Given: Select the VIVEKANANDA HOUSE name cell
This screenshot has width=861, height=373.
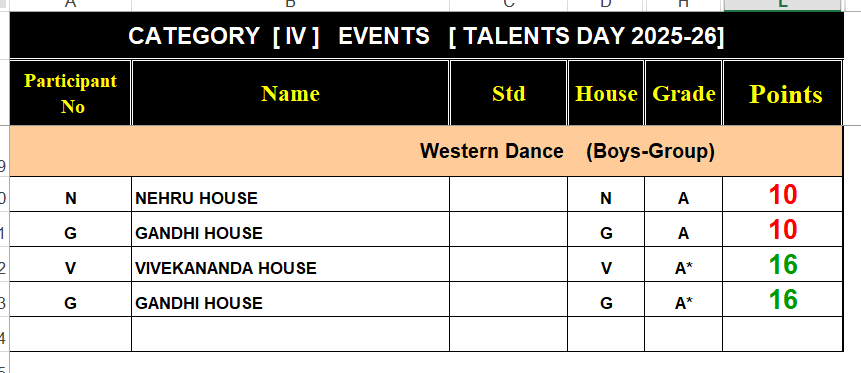Looking at the screenshot, I should (290, 265).
